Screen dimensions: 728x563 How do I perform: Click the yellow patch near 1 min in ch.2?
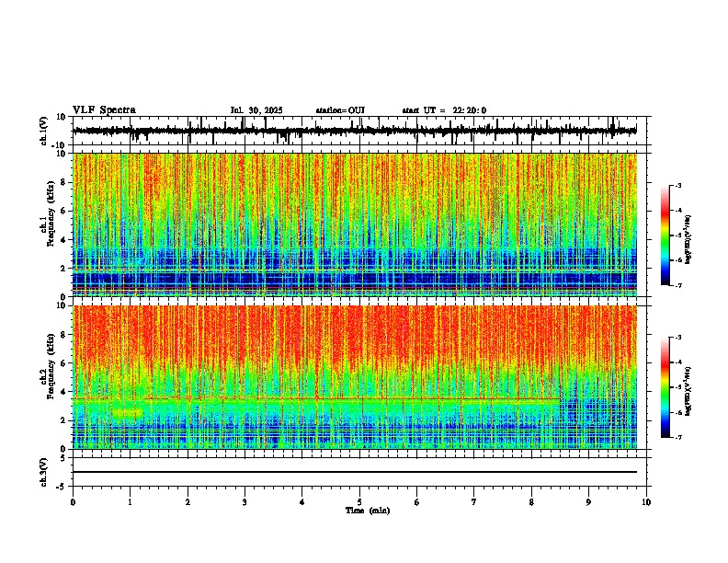[x=127, y=412]
